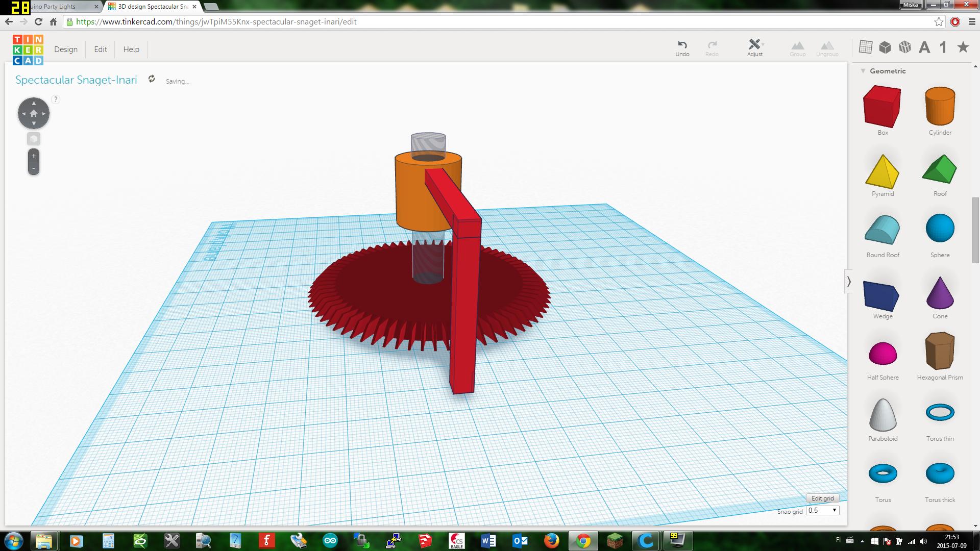Open Firefox from the taskbar
The height and width of the screenshot is (551, 980).
coord(551,541)
